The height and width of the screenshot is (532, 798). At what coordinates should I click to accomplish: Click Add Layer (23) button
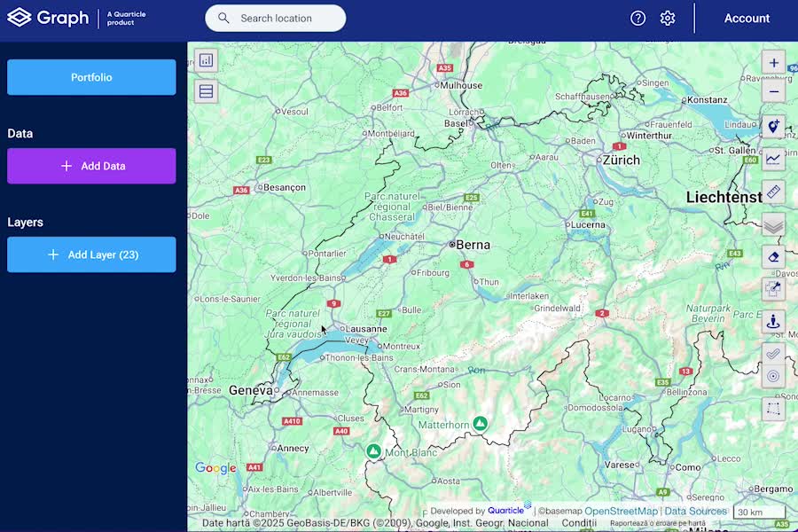pyautogui.click(x=91, y=254)
